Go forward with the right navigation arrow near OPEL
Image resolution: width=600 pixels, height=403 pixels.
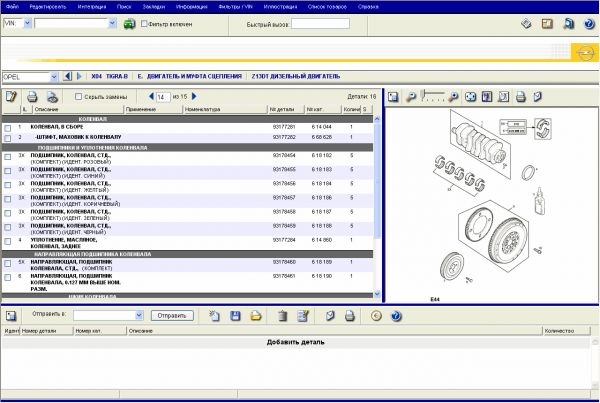click(x=79, y=76)
